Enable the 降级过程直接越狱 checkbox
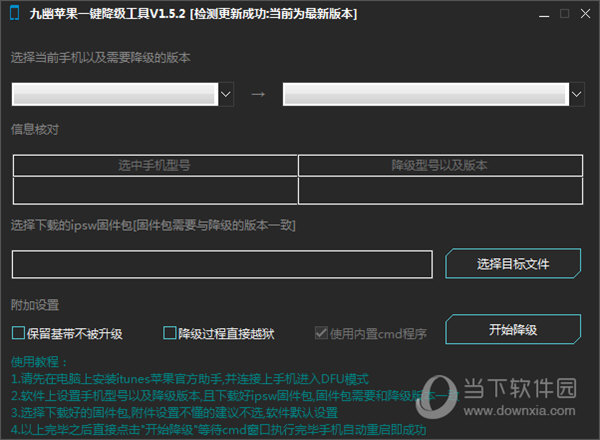The image size is (600, 440). pyautogui.click(x=170, y=333)
